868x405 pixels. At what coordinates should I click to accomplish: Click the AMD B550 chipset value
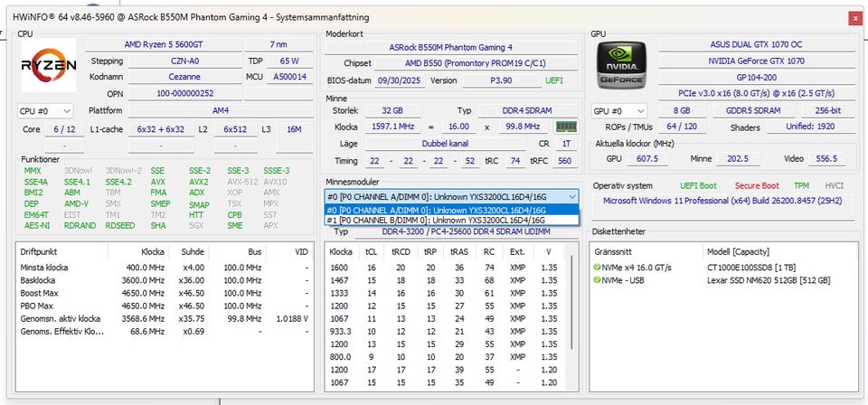(x=476, y=63)
